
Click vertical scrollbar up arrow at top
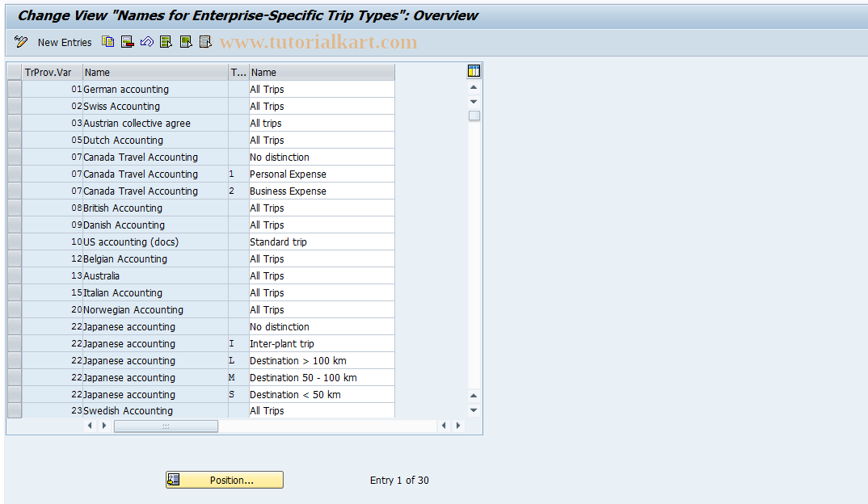tap(474, 87)
